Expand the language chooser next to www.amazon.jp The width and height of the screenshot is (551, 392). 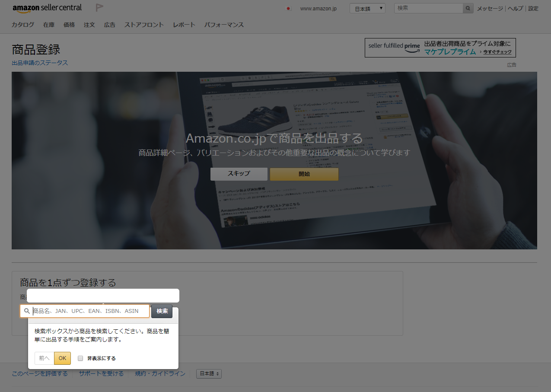point(367,8)
